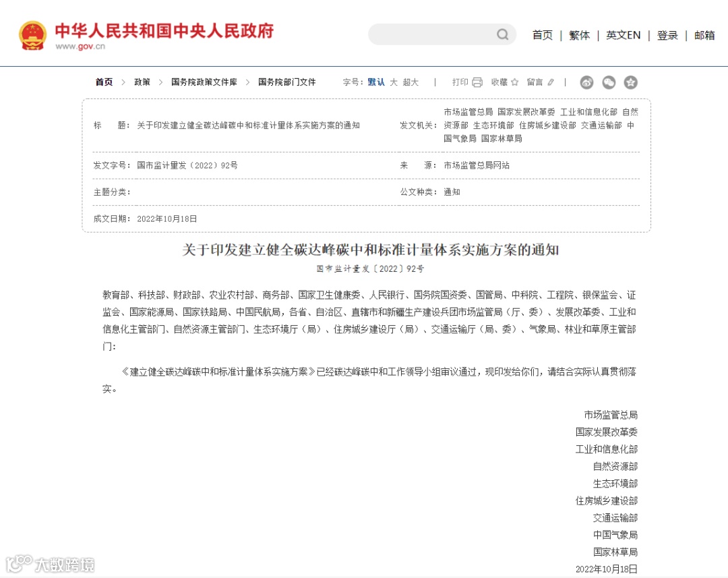Click signature 交通运输部

coord(615,517)
